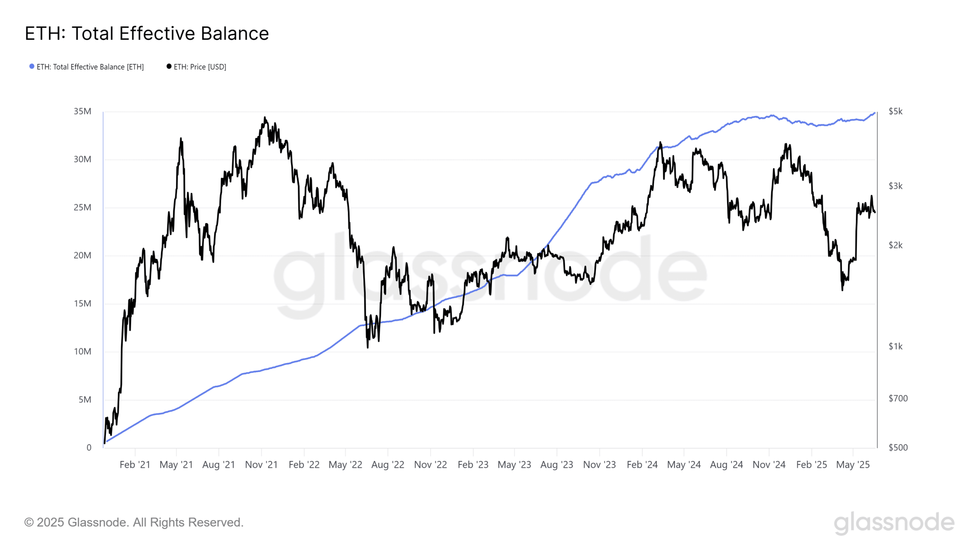Select the May '23 x-axis label

(514, 465)
